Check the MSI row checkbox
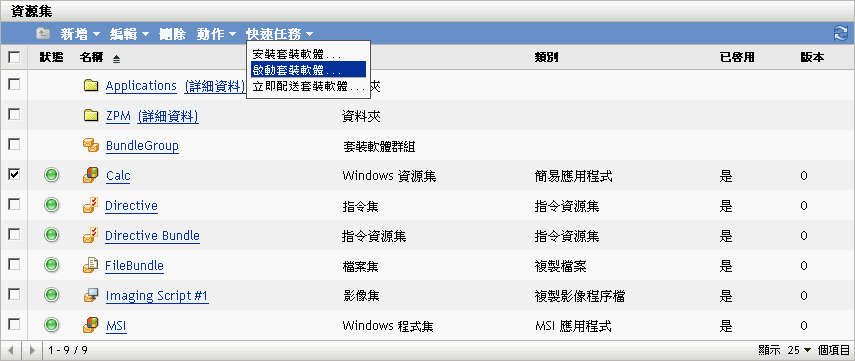 14,324
